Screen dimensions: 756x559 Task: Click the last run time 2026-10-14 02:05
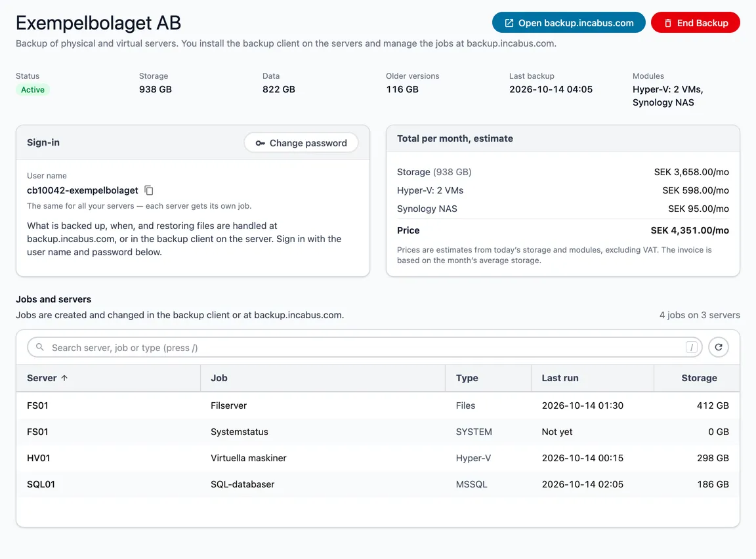(x=583, y=484)
